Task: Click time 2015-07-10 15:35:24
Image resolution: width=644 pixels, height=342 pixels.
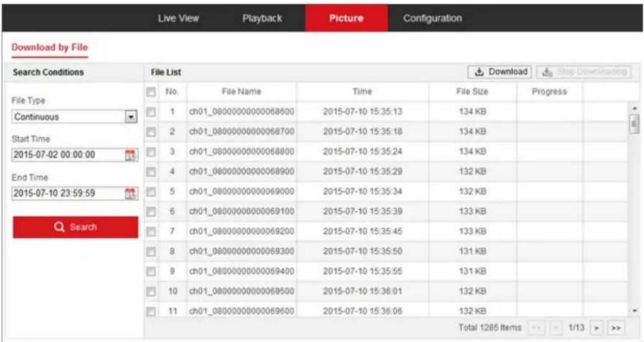Action: (362, 152)
